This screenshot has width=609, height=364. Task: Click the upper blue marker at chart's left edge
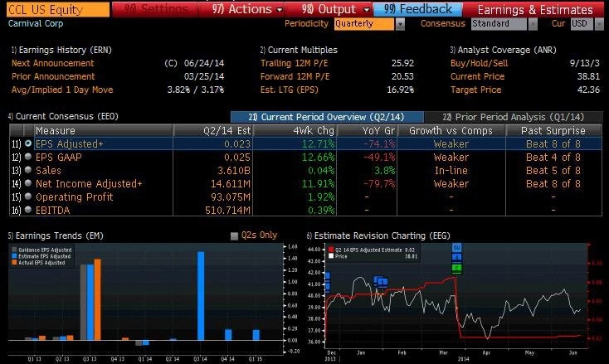pos(328,277)
